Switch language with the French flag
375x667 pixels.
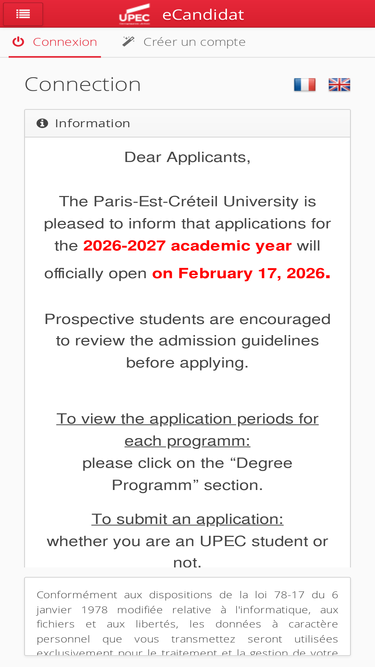pyautogui.click(x=304, y=85)
